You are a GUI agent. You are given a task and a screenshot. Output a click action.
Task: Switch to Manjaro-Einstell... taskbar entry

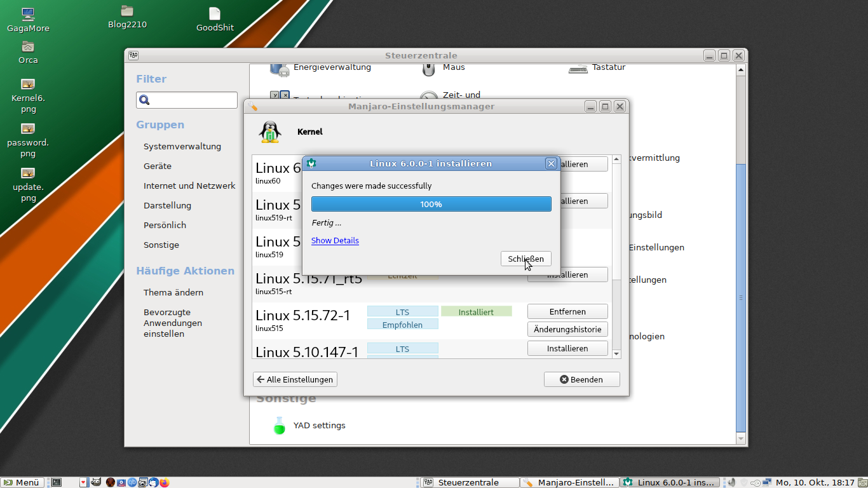(569, 482)
